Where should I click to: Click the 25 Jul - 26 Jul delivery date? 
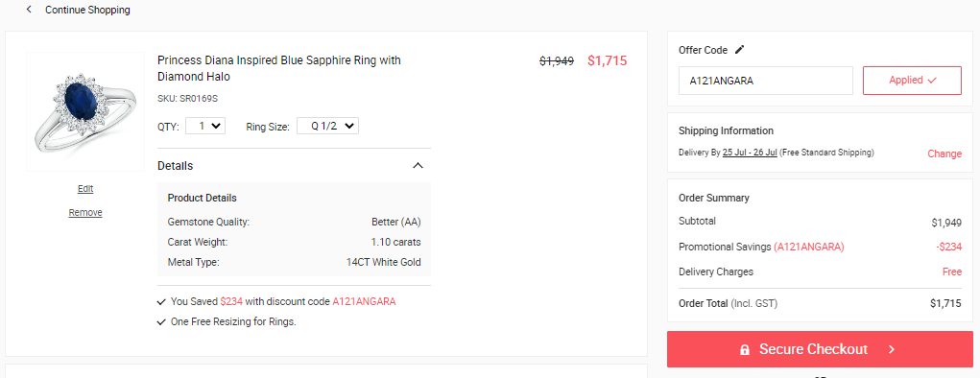pyautogui.click(x=750, y=153)
